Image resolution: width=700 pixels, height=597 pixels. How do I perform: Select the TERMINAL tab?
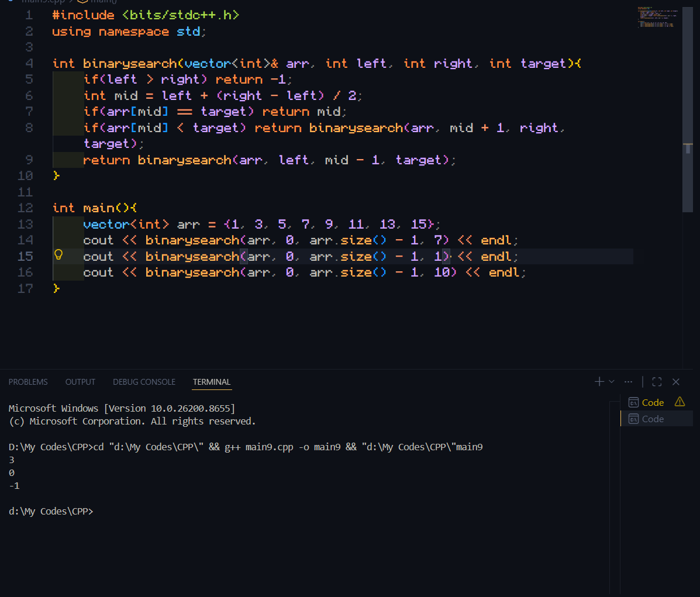(212, 382)
